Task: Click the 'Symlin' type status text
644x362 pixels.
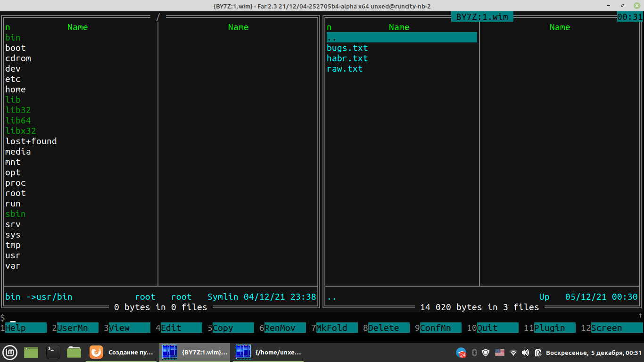Action: pyautogui.click(x=223, y=296)
